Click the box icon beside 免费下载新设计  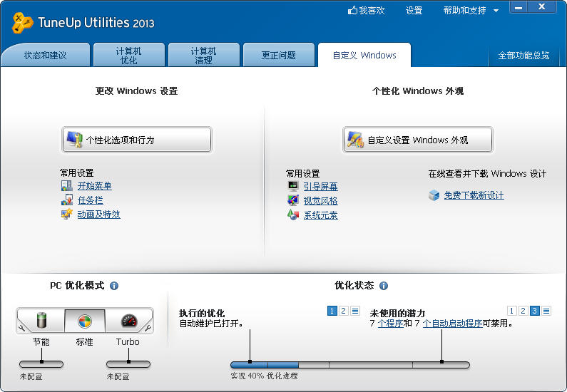434,195
